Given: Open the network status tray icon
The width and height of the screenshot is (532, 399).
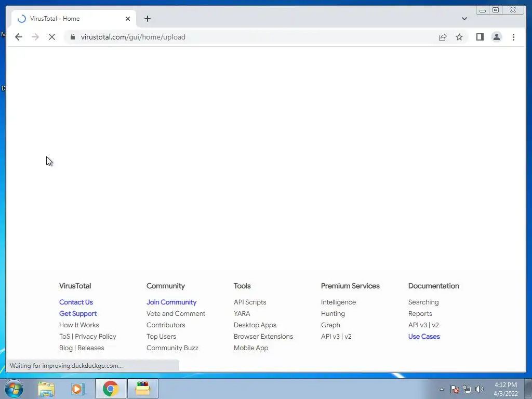Looking at the screenshot, I should point(467,389).
